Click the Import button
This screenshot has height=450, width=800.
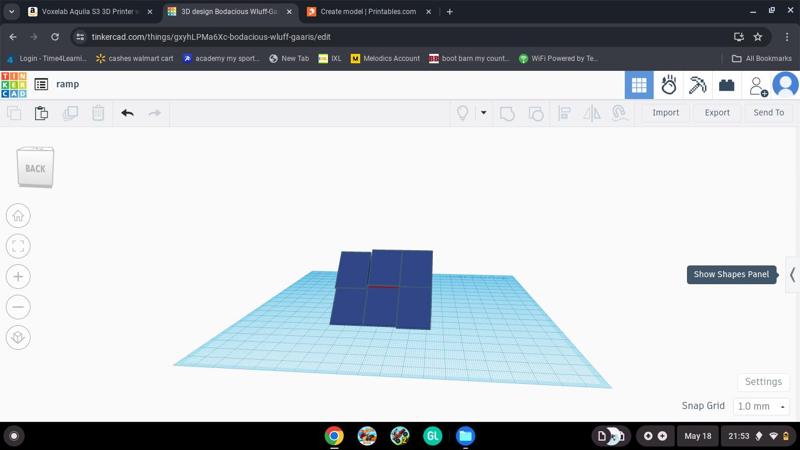click(x=665, y=113)
